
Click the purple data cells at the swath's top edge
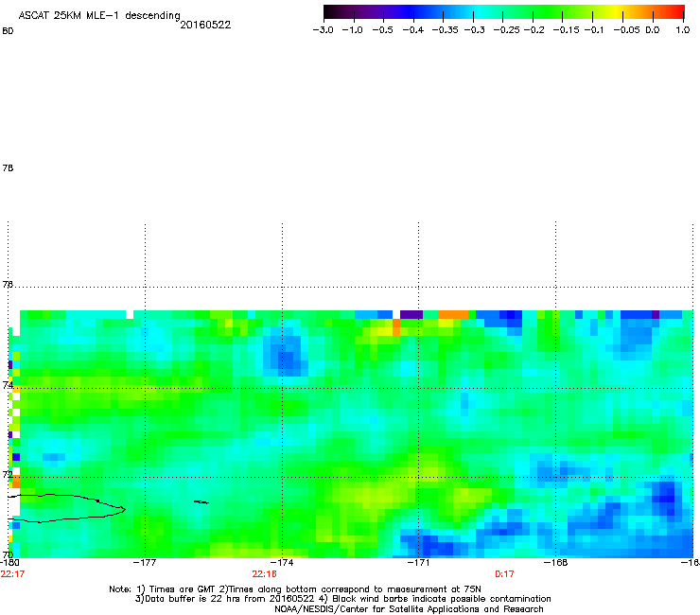411,314
